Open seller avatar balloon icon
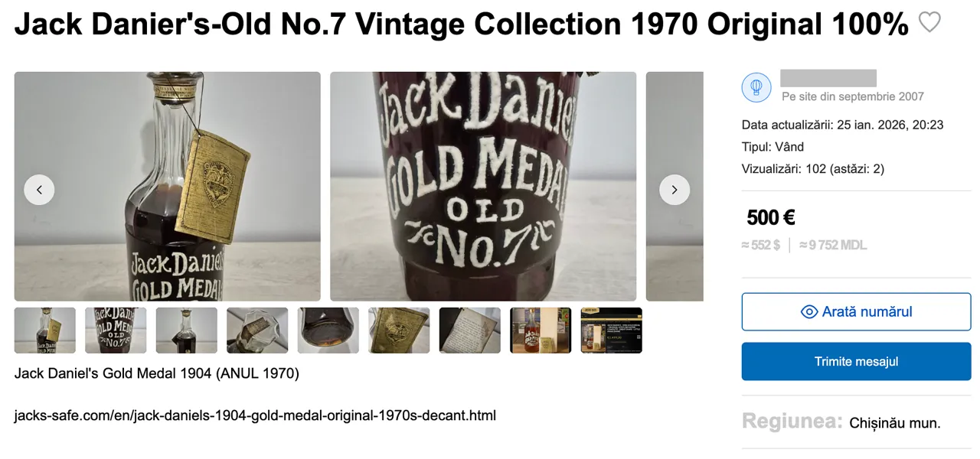The height and width of the screenshot is (459, 980). point(756,87)
